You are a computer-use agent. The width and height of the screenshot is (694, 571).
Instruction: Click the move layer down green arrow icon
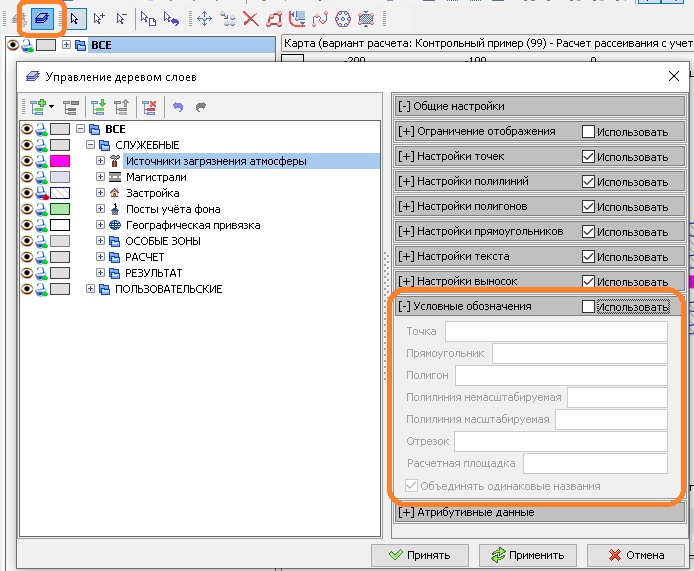coord(97,107)
